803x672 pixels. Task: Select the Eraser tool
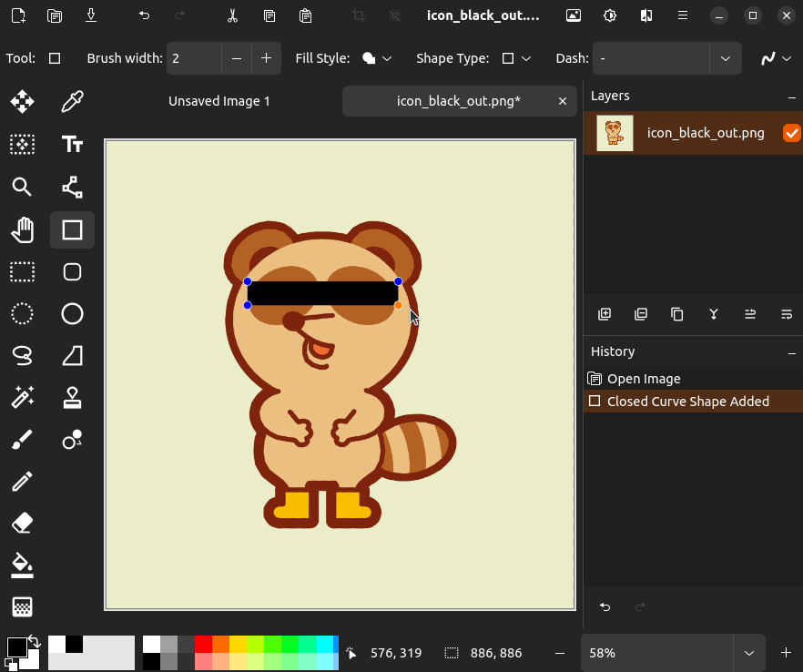pos(22,523)
